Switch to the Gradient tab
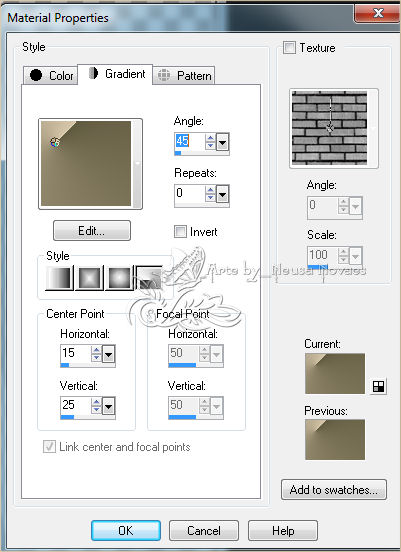The height and width of the screenshot is (552, 401). coord(115,74)
